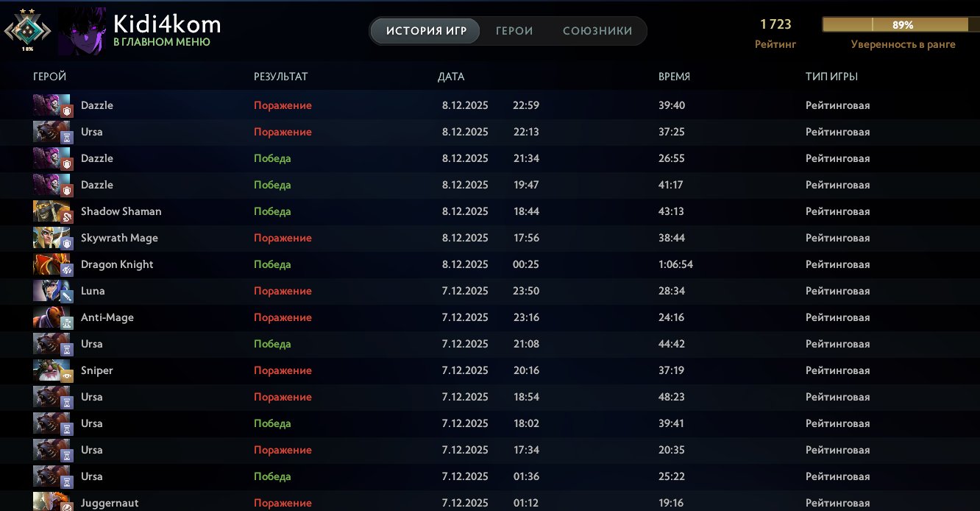Open Kidi4kom's profile avatar
The image size is (980, 511).
pyautogui.click(x=82, y=31)
